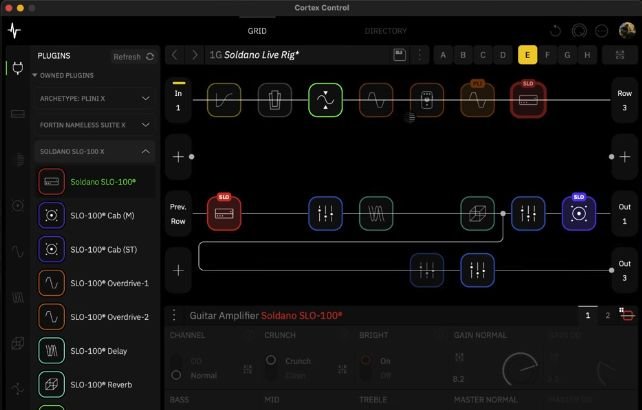Expand Fortin Nameless Suite X group

click(95, 125)
